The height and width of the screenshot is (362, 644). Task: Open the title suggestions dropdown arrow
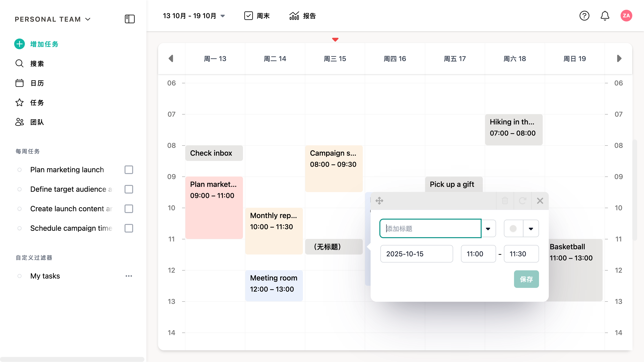(488, 229)
